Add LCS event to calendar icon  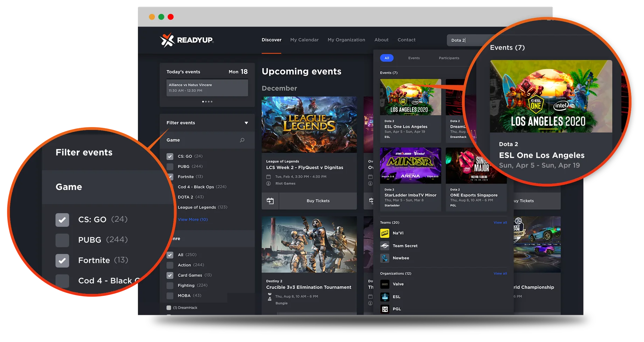(x=270, y=201)
